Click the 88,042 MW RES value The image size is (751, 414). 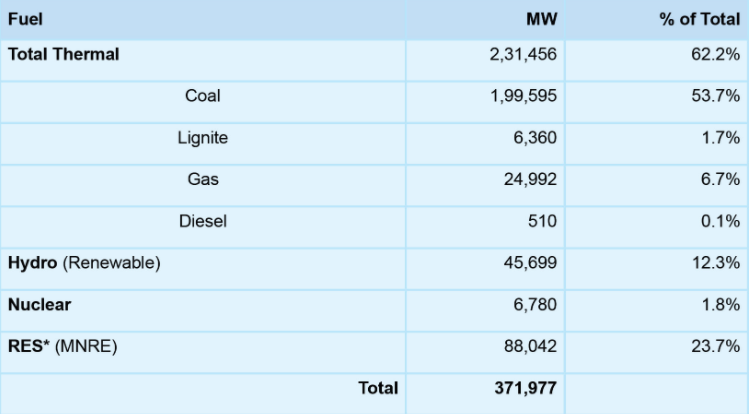tap(530, 346)
